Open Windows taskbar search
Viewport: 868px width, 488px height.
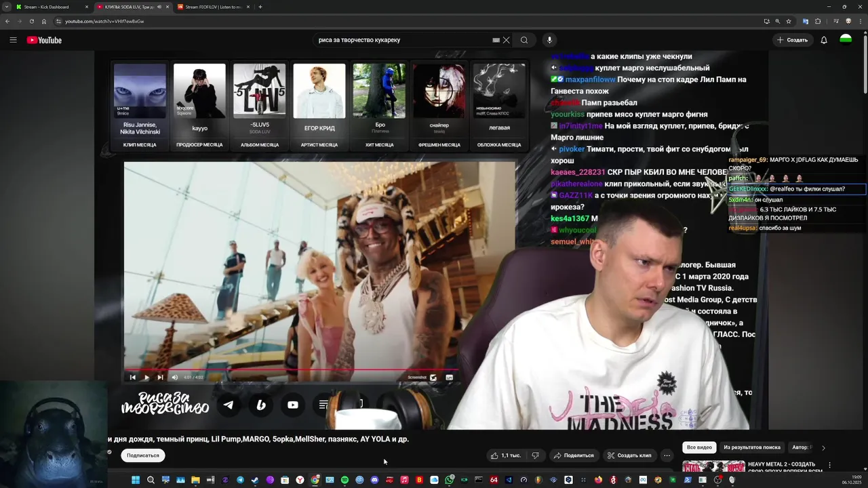(x=151, y=480)
